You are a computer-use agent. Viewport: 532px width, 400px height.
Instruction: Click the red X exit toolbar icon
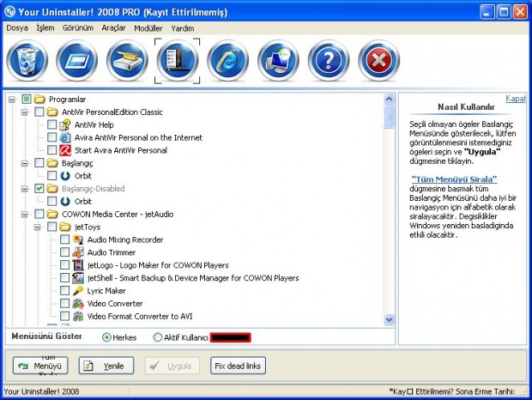click(x=378, y=60)
